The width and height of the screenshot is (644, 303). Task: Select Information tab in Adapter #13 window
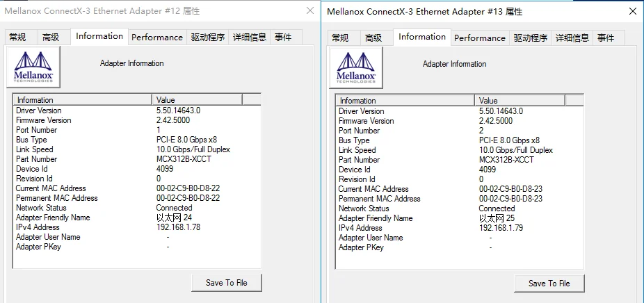[422, 37]
